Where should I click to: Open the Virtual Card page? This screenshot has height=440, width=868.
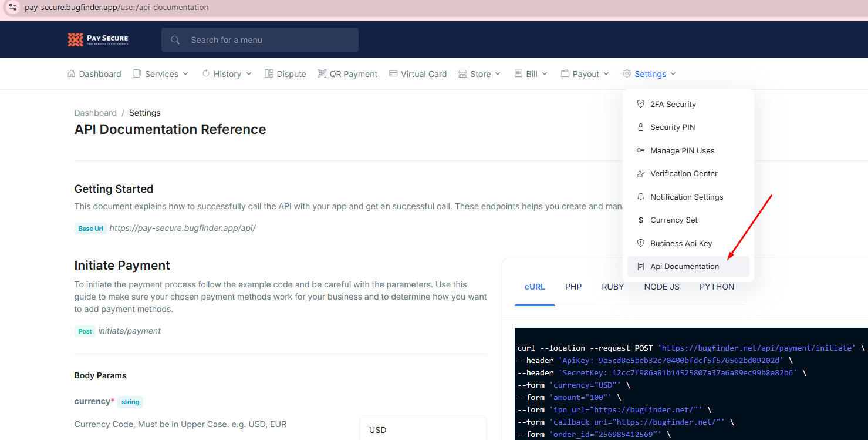coord(418,74)
